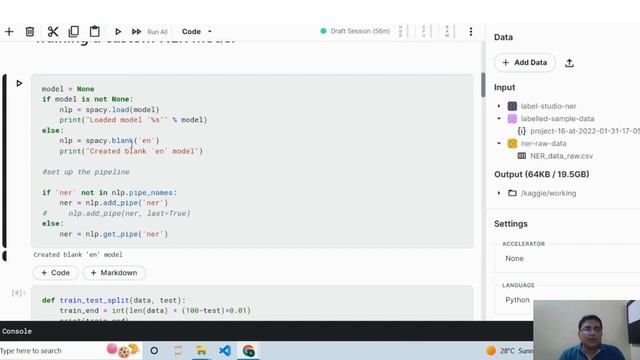This screenshot has height=360, width=640.
Task: Expand the /kaggle/working output folder
Action: [499, 193]
